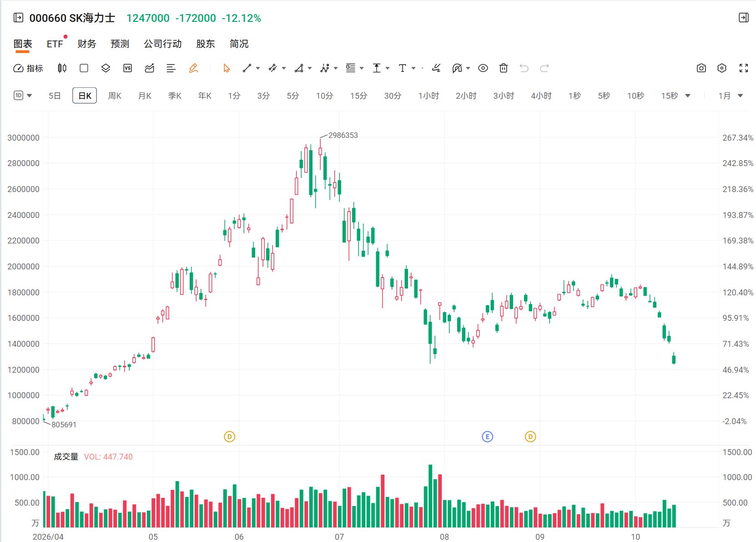The width and height of the screenshot is (756, 542).
Task: Click the orange pencil drawing icon
Action: click(x=193, y=68)
